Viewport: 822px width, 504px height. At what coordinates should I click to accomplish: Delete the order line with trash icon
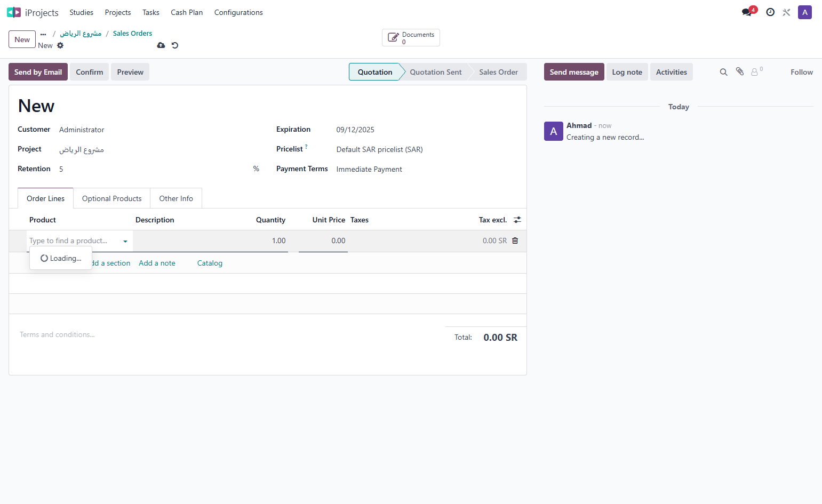pos(515,241)
